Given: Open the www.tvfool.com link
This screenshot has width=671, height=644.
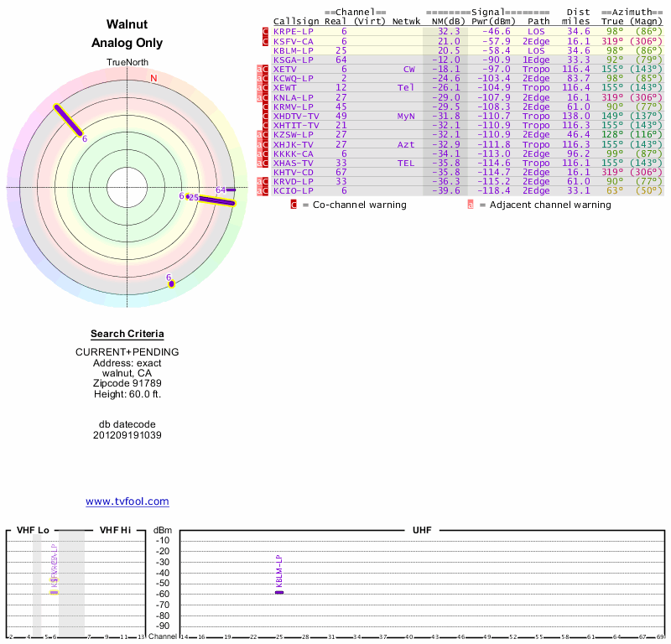Looking at the screenshot, I should [127, 501].
